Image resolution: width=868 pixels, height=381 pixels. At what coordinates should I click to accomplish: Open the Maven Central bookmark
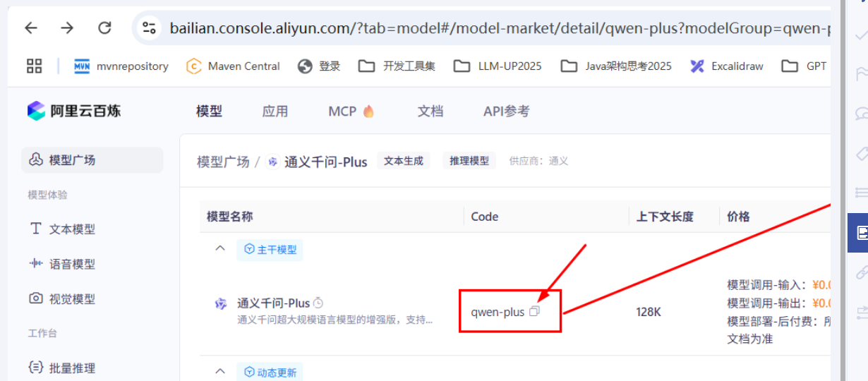click(233, 66)
